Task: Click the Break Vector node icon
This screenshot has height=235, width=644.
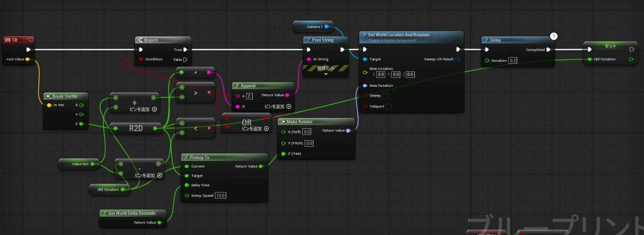Action: point(49,96)
